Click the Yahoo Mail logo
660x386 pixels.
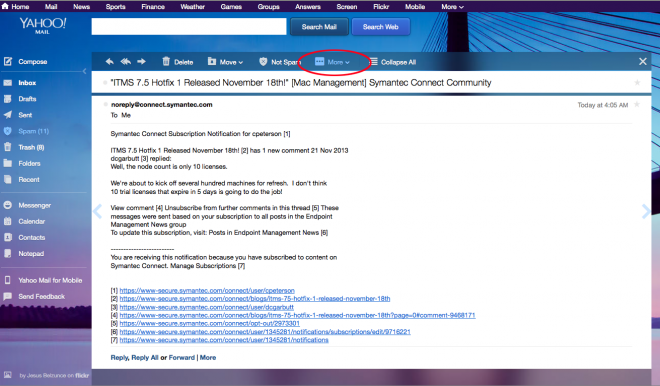tap(43, 25)
